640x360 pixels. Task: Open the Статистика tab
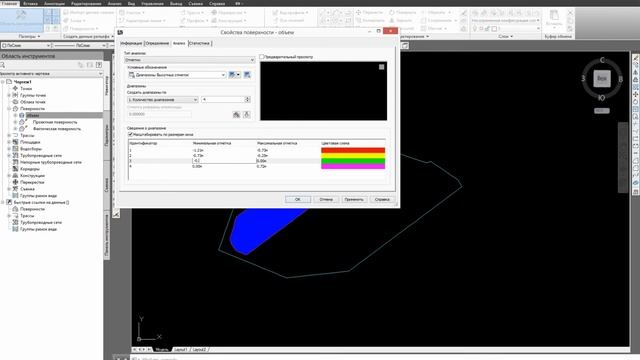pos(200,43)
